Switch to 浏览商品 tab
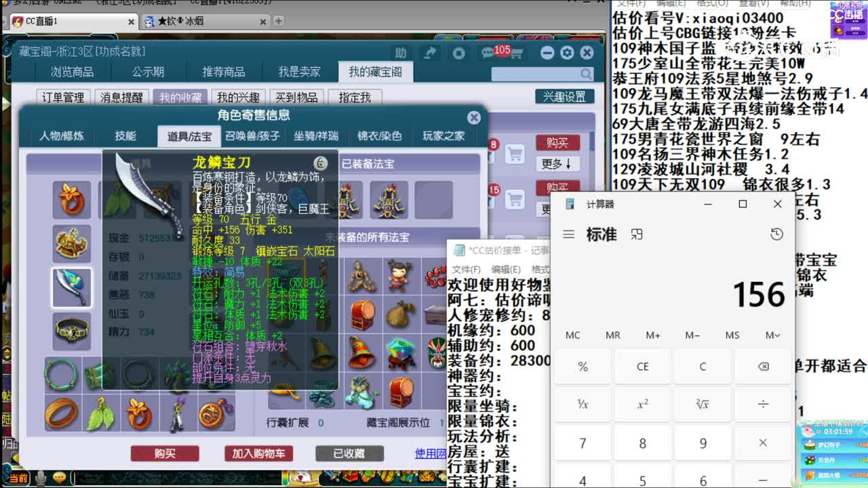 73,72
